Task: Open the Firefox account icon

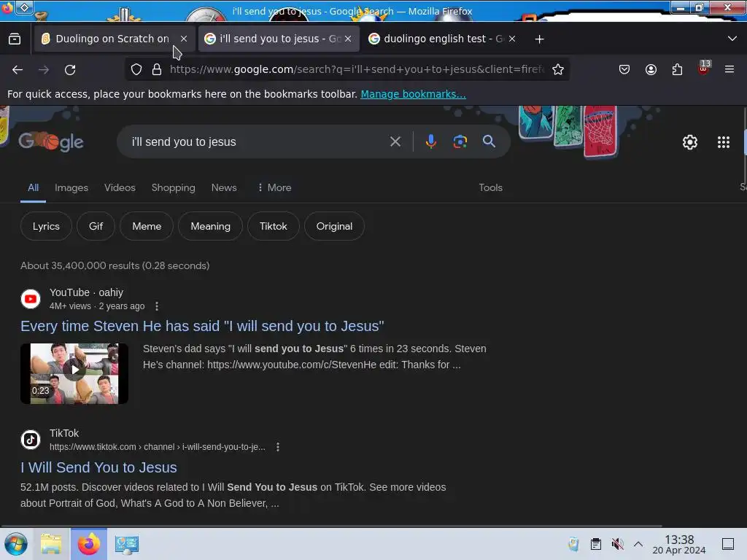Action: pyautogui.click(x=651, y=69)
